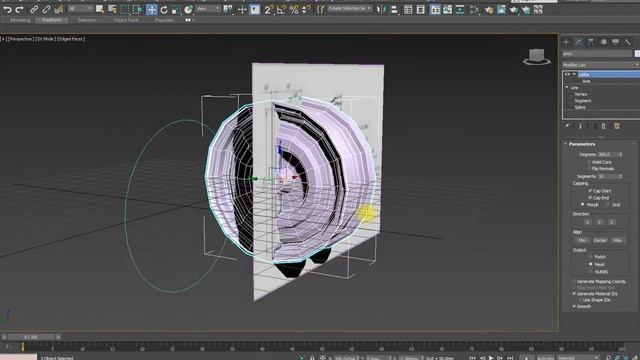Select the Unlink Selection icon
The height and width of the screenshot is (360, 640).
click(46, 9)
